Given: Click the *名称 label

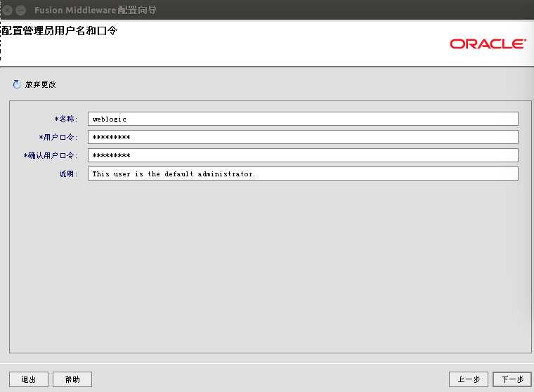Looking at the screenshot, I should (x=66, y=119).
